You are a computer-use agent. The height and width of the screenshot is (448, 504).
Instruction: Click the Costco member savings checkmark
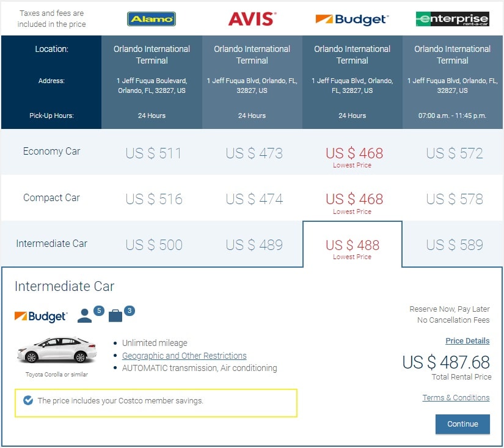click(x=27, y=400)
